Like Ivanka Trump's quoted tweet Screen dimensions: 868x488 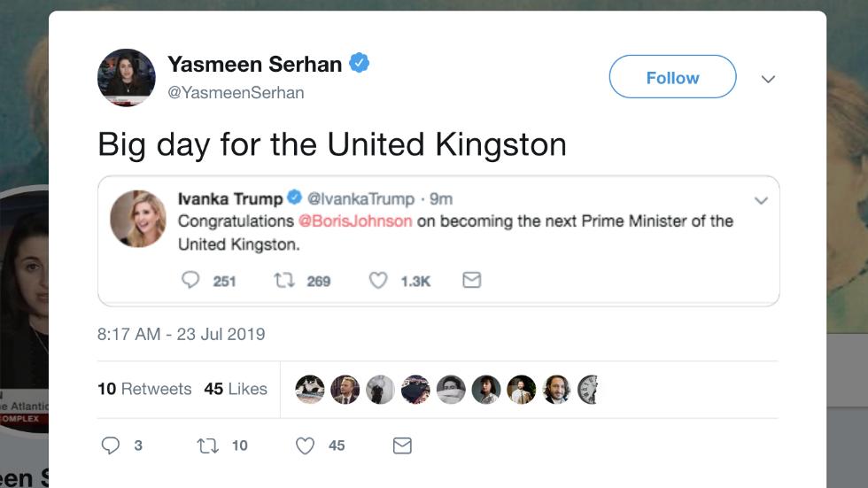click(378, 280)
